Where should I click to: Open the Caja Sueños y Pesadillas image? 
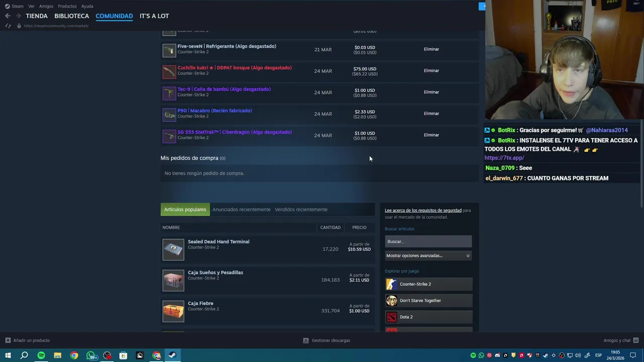173,281
